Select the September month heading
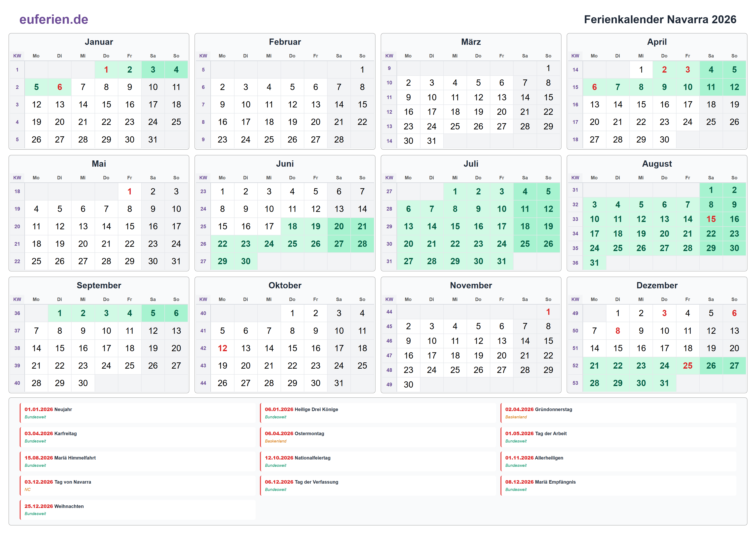Screen dimensions: 756x534 (99, 285)
